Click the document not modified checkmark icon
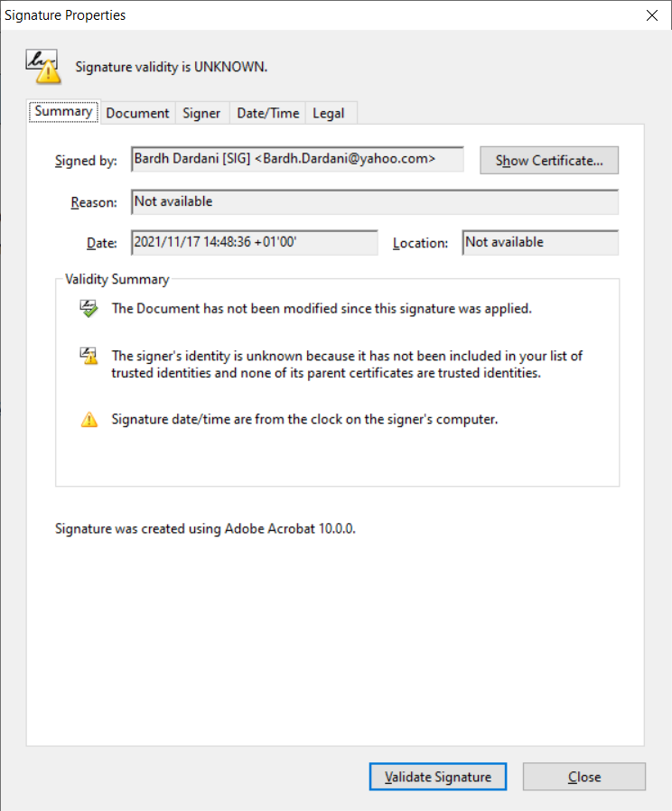Image resolution: width=672 pixels, height=811 pixels. tap(89, 308)
